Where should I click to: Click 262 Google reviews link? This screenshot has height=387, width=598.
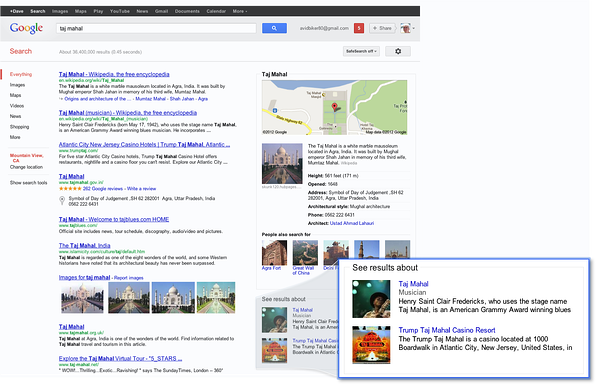point(103,189)
